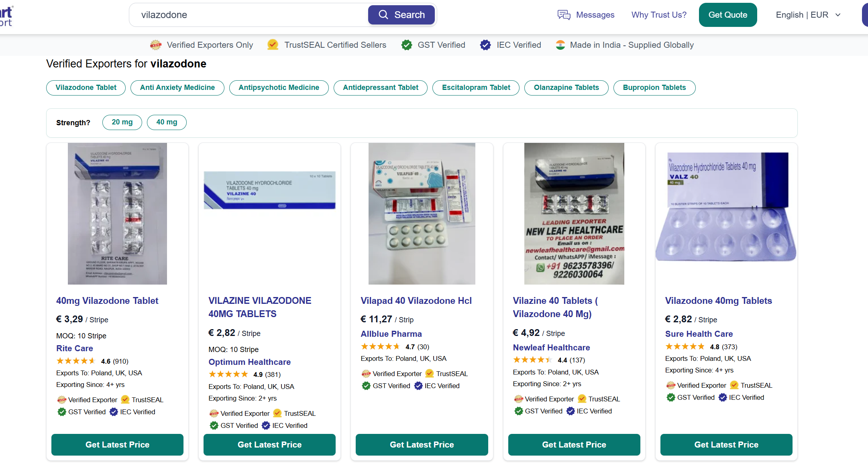Open the Anti Anxiety Medicine category
Viewport: 868px width, 466px height.
click(177, 88)
